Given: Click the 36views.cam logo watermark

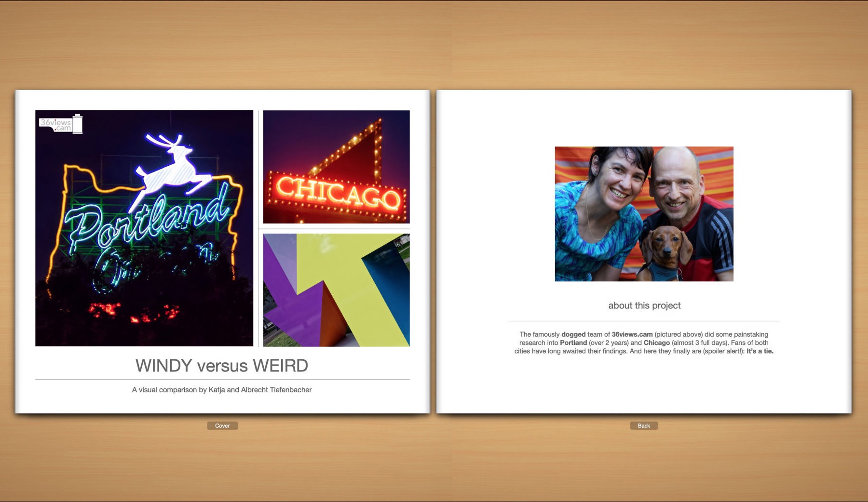Looking at the screenshot, I should [x=61, y=124].
